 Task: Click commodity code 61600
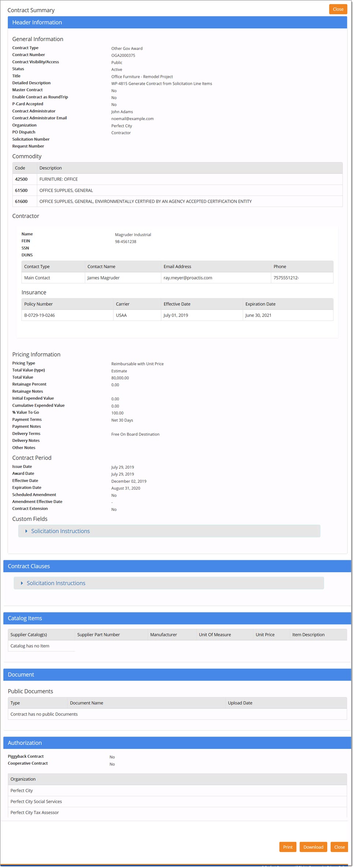point(21,201)
